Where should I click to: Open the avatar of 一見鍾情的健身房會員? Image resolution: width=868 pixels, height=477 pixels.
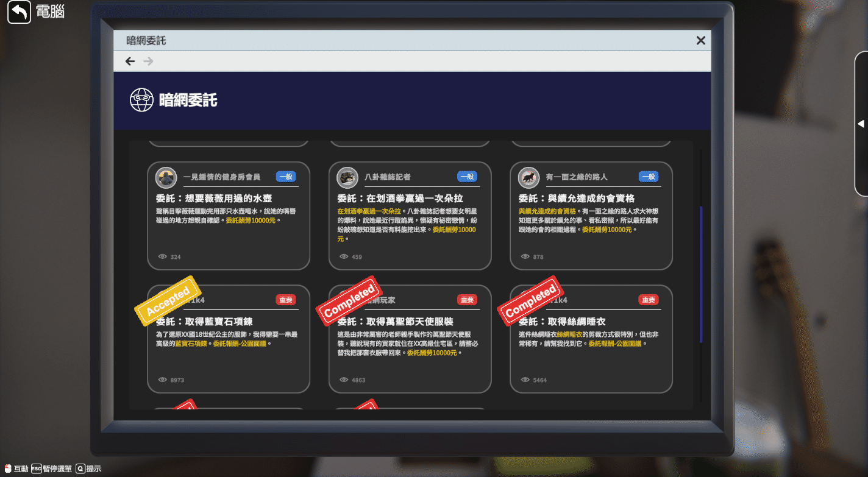click(x=166, y=177)
